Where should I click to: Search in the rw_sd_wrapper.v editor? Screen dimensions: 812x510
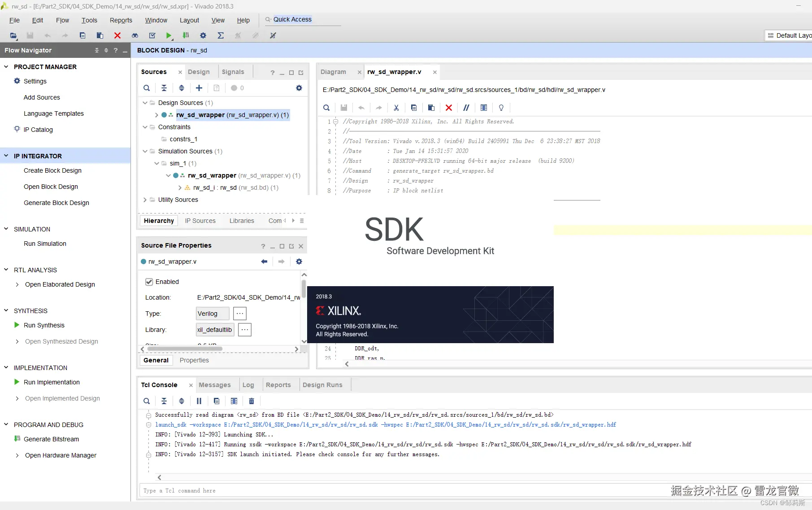(x=326, y=108)
